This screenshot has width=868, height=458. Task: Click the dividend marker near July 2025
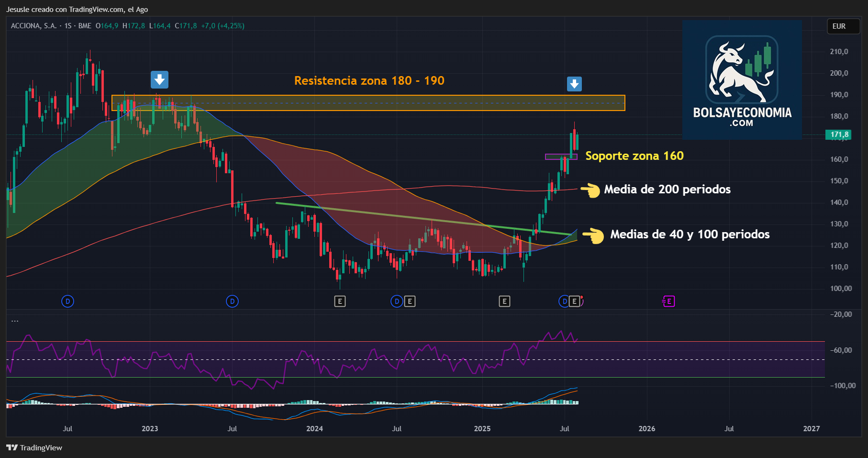pyautogui.click(x=565, y=301)
